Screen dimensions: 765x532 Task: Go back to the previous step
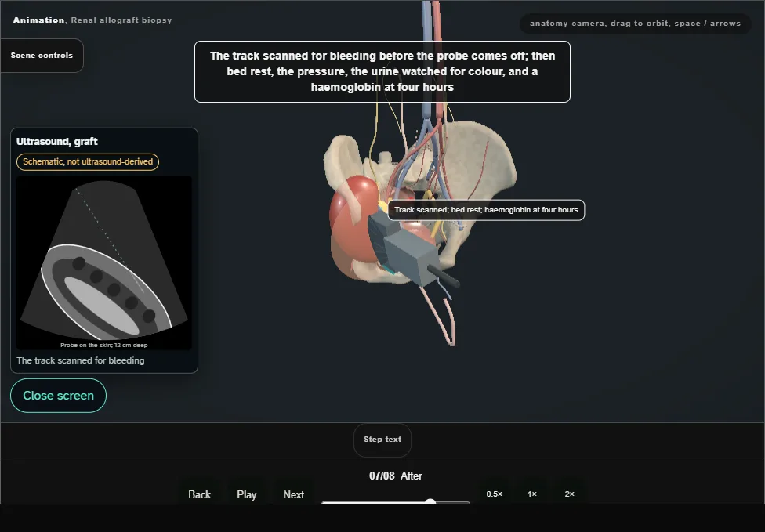point(199,494)
